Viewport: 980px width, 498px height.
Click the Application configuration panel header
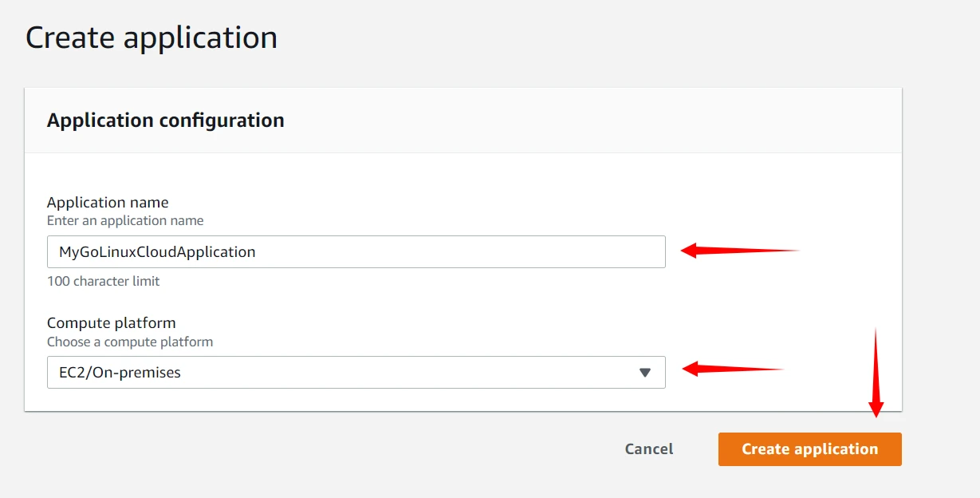click(x=165, y=121)
